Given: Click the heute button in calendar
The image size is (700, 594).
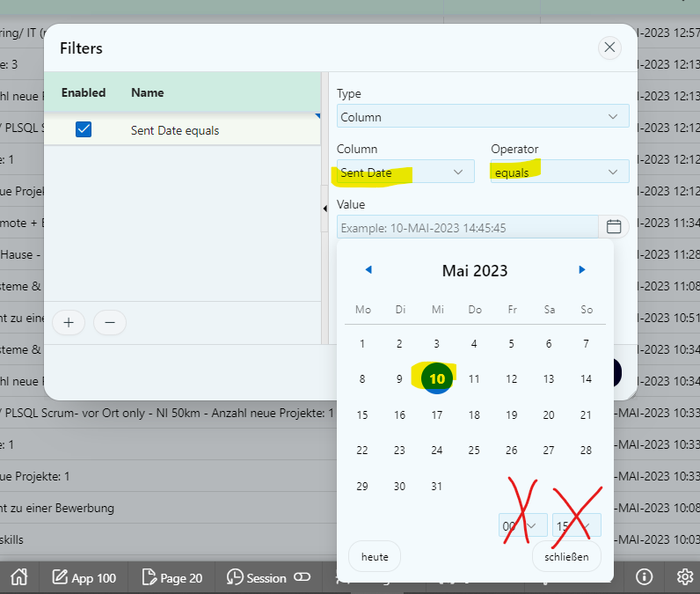Looking at the screenshot, I should point(375,556).
